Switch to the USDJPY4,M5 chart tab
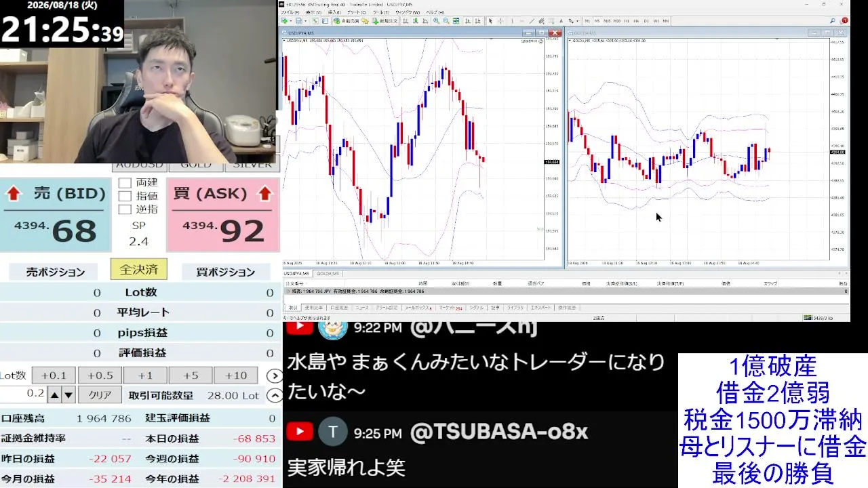Screen dimensions: 868x488 [296, 274]
